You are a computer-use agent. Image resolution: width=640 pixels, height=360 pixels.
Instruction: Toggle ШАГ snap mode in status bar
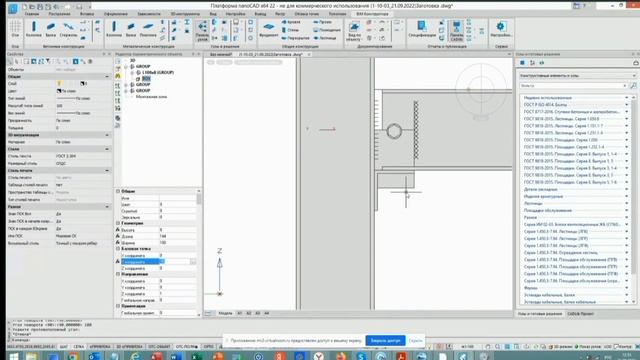(64, 347)
